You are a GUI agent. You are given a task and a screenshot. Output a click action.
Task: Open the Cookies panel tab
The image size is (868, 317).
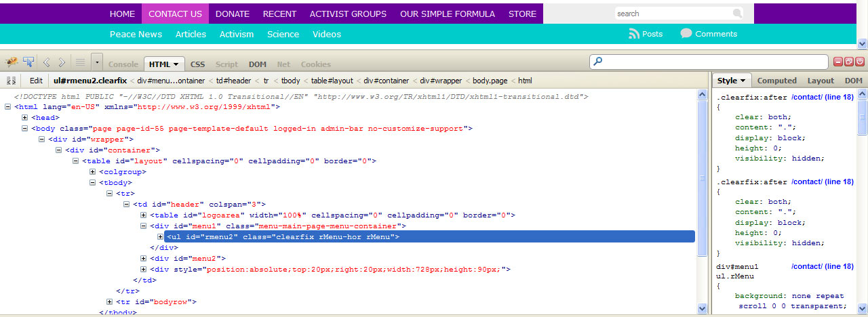(315, 64)
